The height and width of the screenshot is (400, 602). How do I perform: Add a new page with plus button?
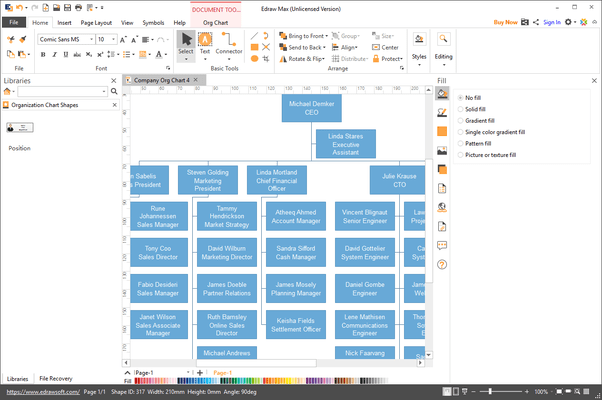coord(200,373)
